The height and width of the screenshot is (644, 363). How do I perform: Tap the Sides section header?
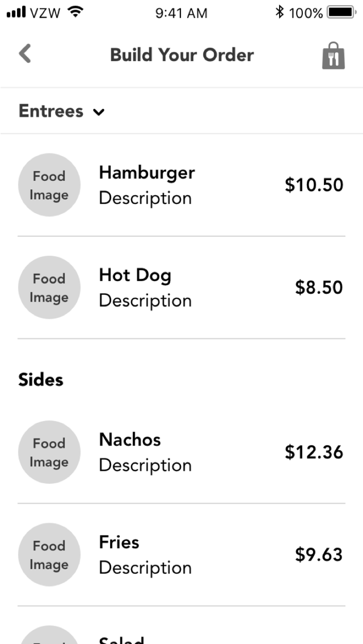tap(41, 380)
